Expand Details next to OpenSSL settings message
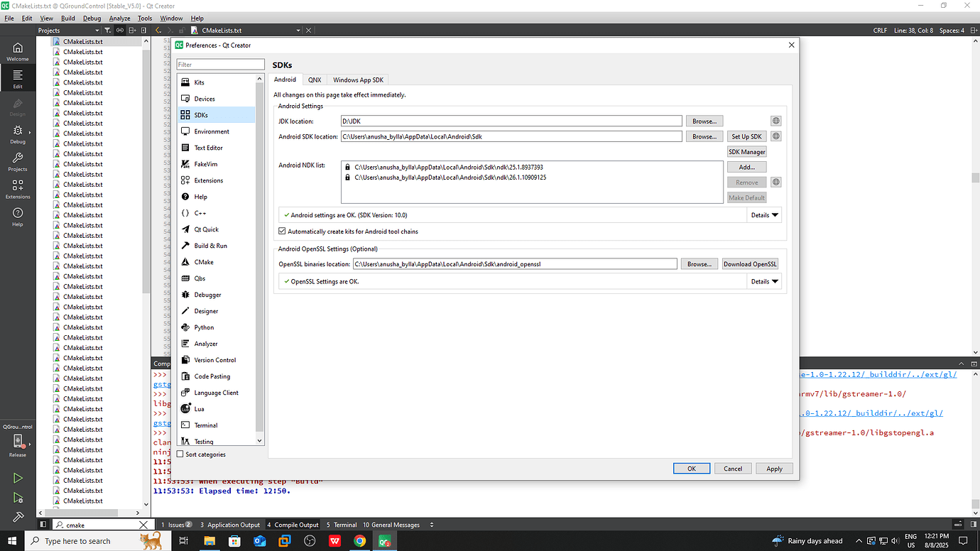 763,280
